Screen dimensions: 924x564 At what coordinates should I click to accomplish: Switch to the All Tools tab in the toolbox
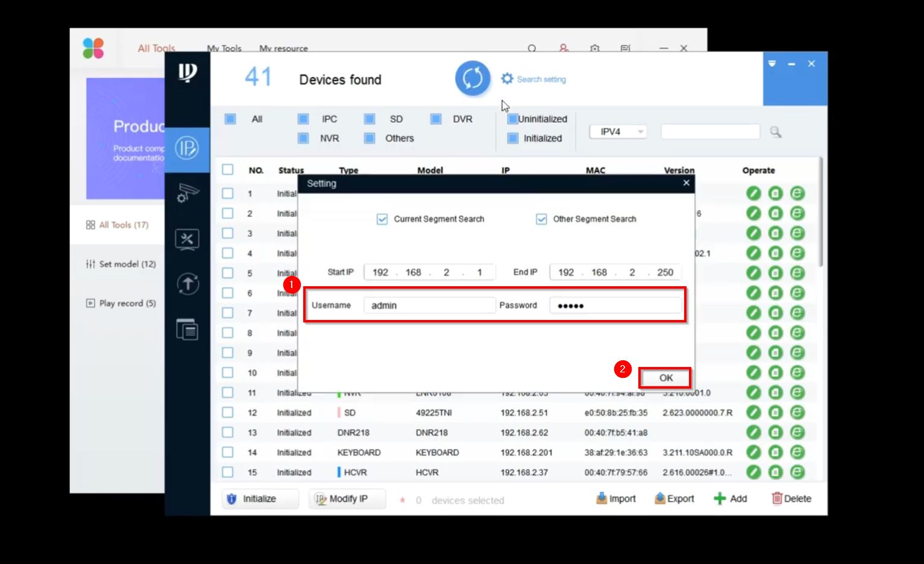point(156,48)
